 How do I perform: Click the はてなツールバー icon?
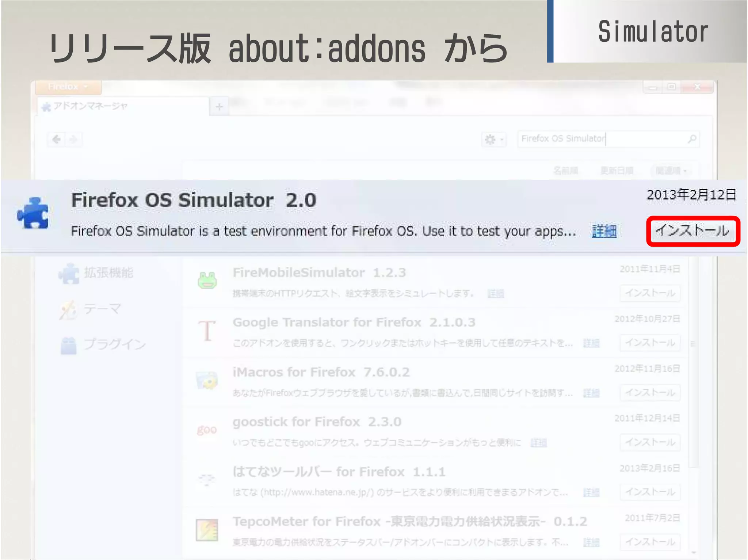pyautogui.click(x=207, y=479)
